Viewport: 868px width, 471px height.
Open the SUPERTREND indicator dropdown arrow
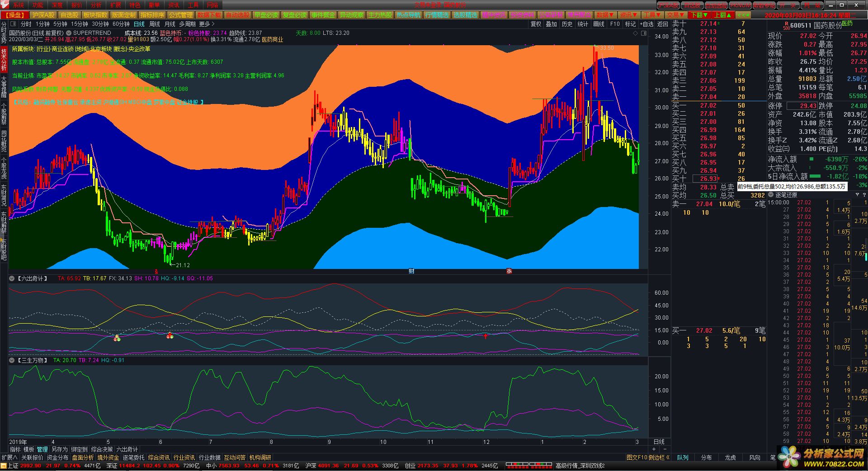(x=69, y=33)
